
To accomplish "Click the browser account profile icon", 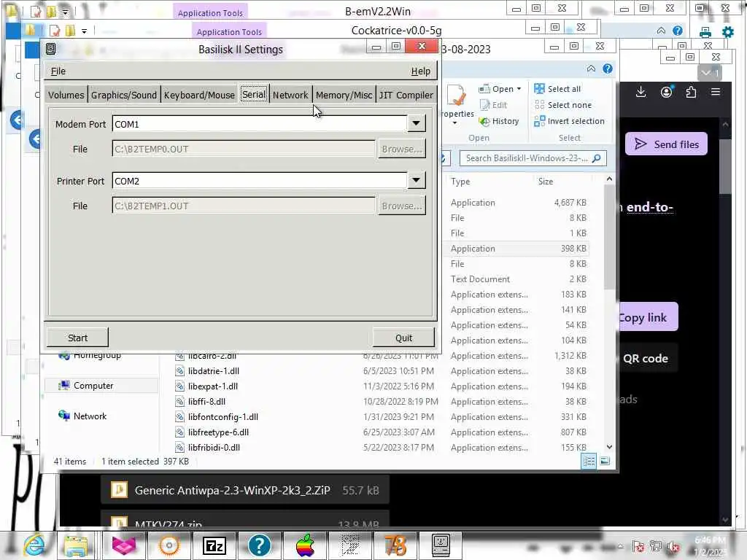I will click(x=666, y=92).
